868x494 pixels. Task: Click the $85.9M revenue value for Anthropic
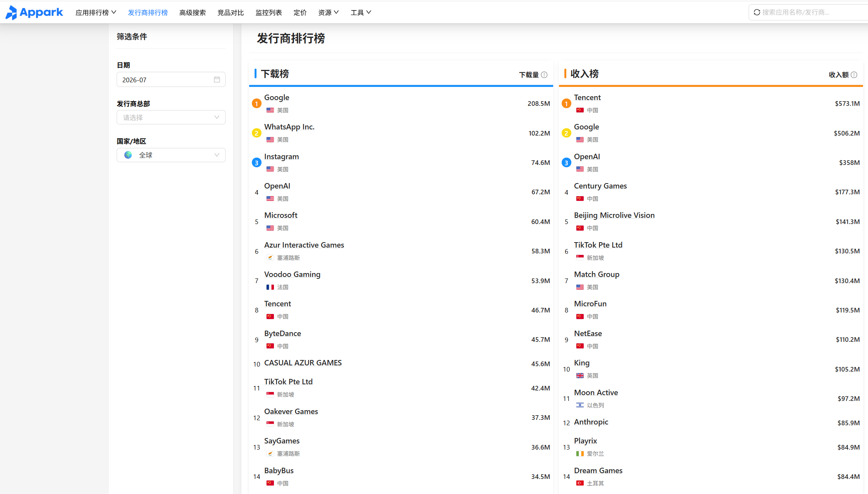tap(848, 423)
